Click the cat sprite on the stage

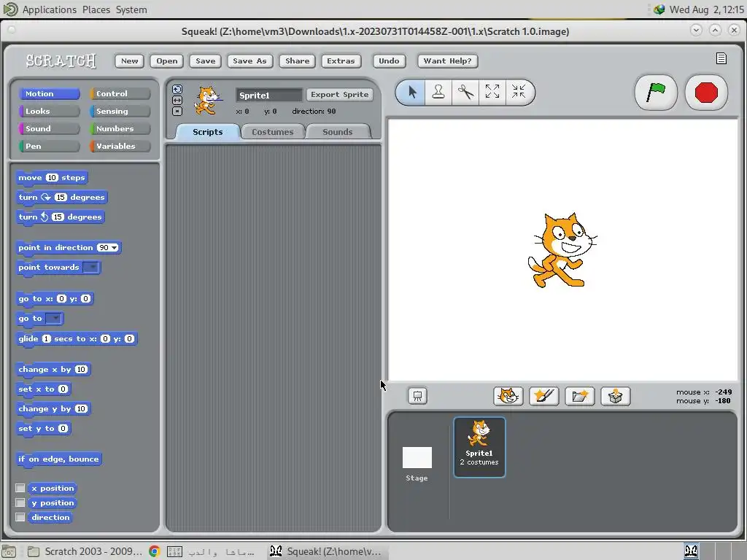coord(561,250)
